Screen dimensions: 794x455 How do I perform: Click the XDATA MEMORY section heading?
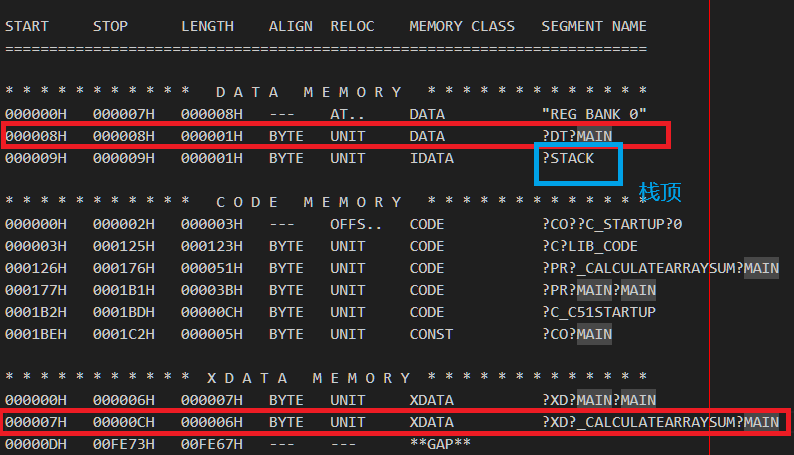click(310, 378)
